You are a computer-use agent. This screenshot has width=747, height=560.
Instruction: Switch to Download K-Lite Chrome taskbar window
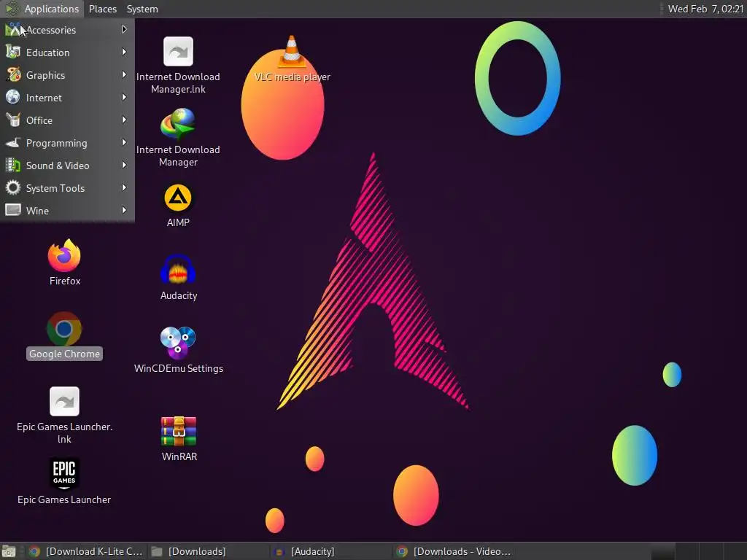[86, 551]
